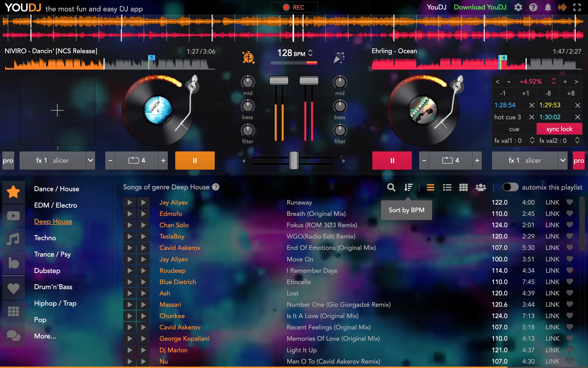Open notifications bell icon
The height and width of the screenshot is (368, 588).
548,8
